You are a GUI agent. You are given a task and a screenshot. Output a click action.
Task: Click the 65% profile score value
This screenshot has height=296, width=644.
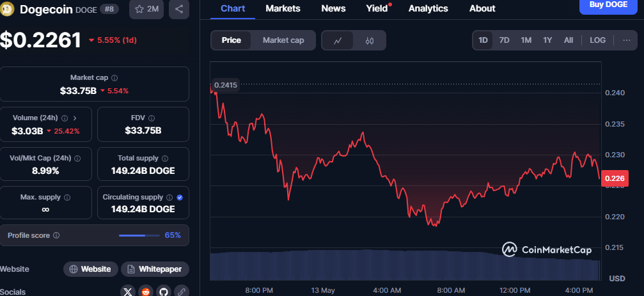point(173,236)
